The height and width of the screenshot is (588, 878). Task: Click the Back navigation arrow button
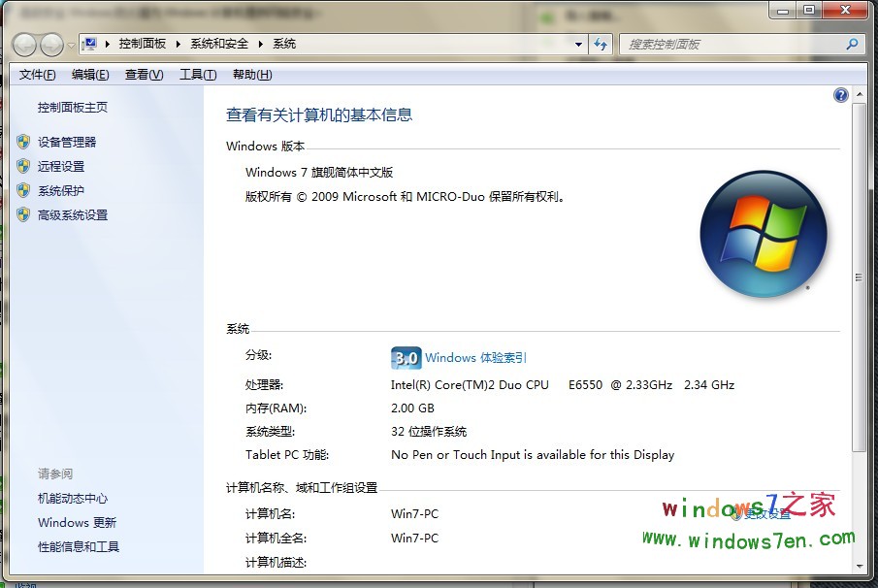click(24, 45)
